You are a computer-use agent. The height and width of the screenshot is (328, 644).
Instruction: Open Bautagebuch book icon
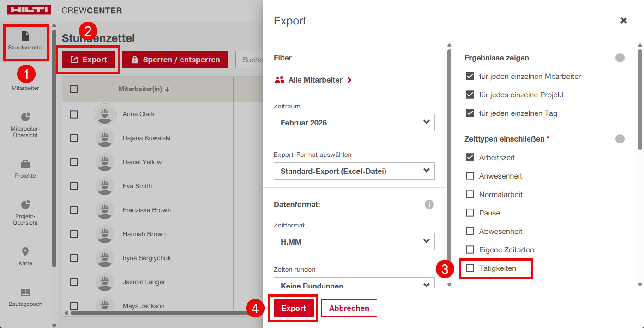point(25,292)
